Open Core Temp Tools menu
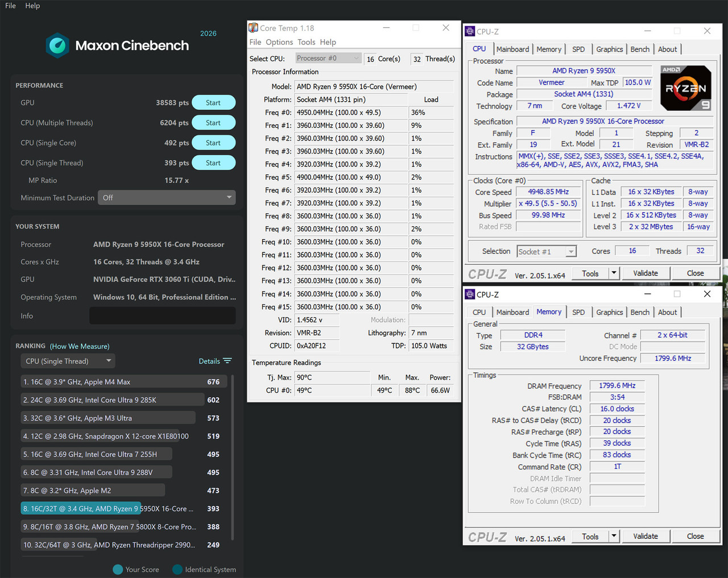 (306, 42)
